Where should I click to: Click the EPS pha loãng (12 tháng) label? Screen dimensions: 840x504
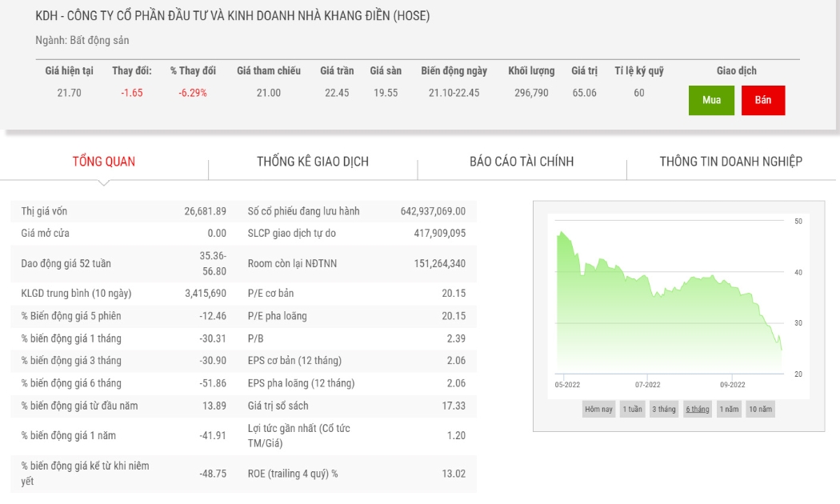[x=301, y=383]
